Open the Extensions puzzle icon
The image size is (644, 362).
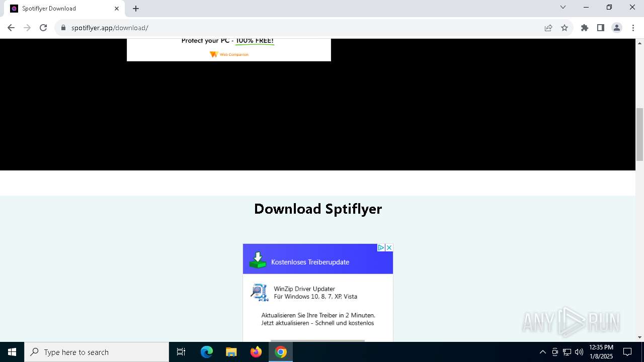pos(585,28)
